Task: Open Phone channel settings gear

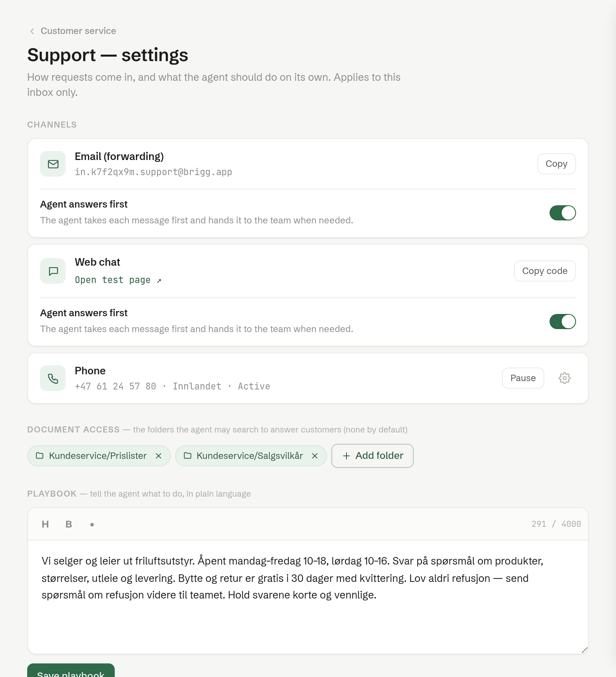Action: [x=564, y=378]
